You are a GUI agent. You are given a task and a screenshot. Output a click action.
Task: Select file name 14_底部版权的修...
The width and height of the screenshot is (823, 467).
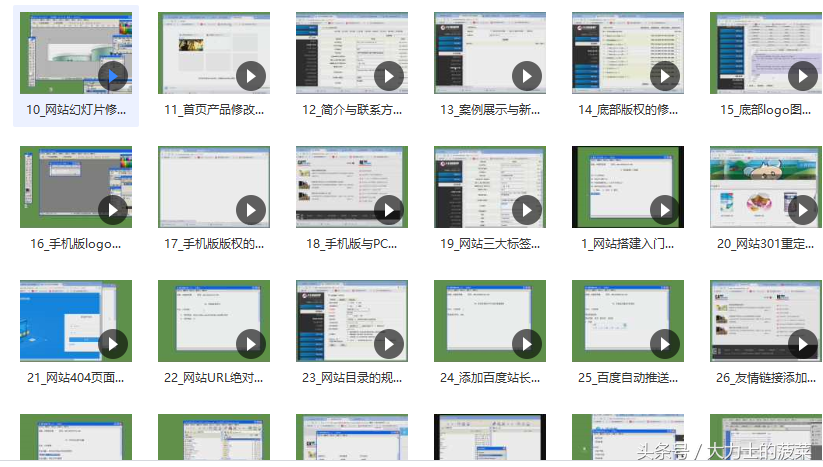pos(628,110)
